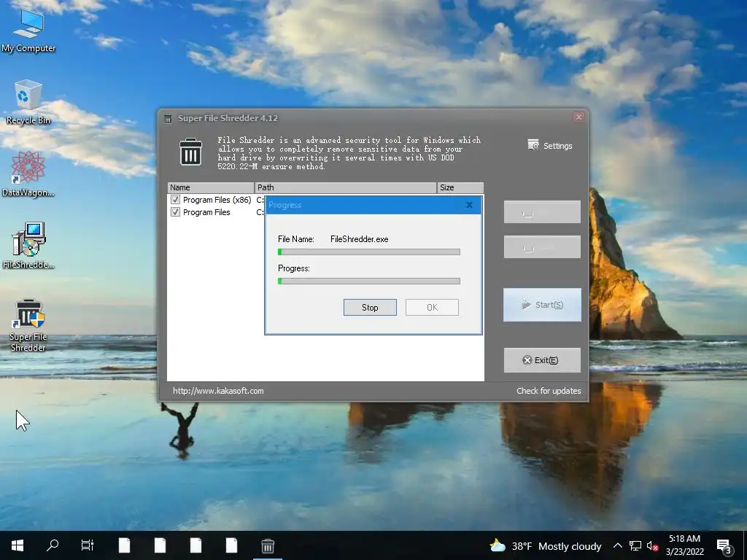
Task: Click first disabled button above Start
Action: pos(542,212)
